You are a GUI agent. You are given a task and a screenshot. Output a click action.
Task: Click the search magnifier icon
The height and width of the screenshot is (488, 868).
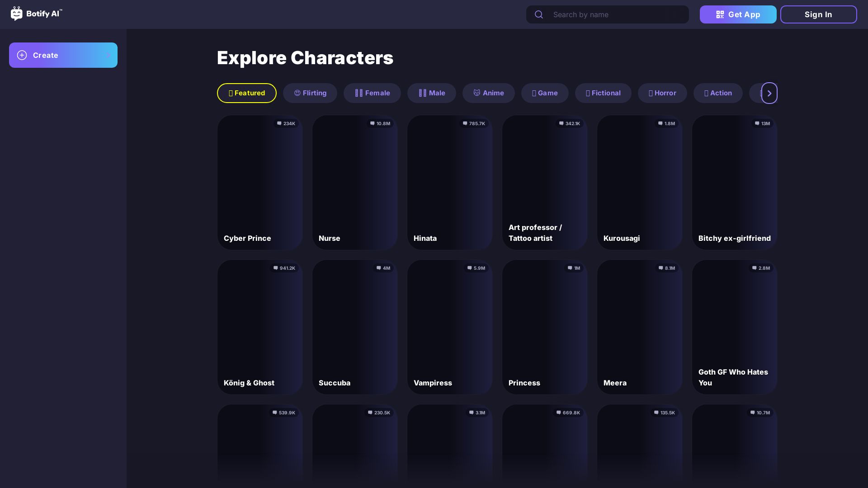[x=539, y=14]
